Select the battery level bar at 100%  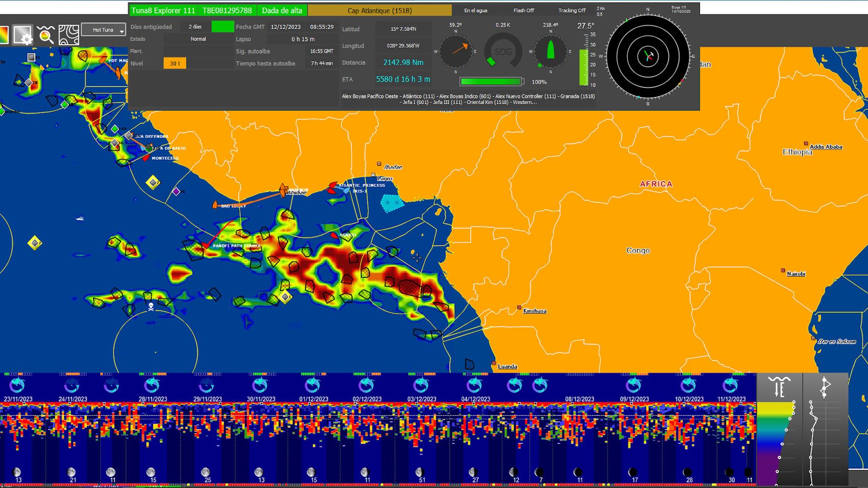point(491,81)
